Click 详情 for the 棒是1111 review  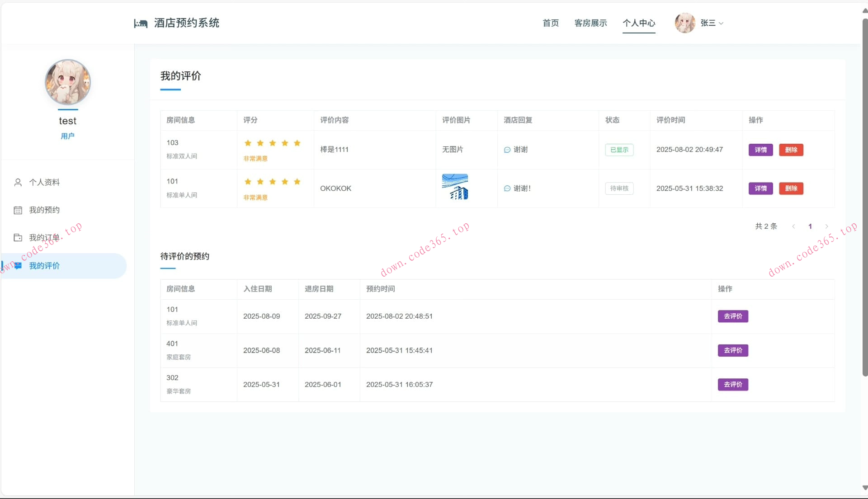tap(760, 150)
